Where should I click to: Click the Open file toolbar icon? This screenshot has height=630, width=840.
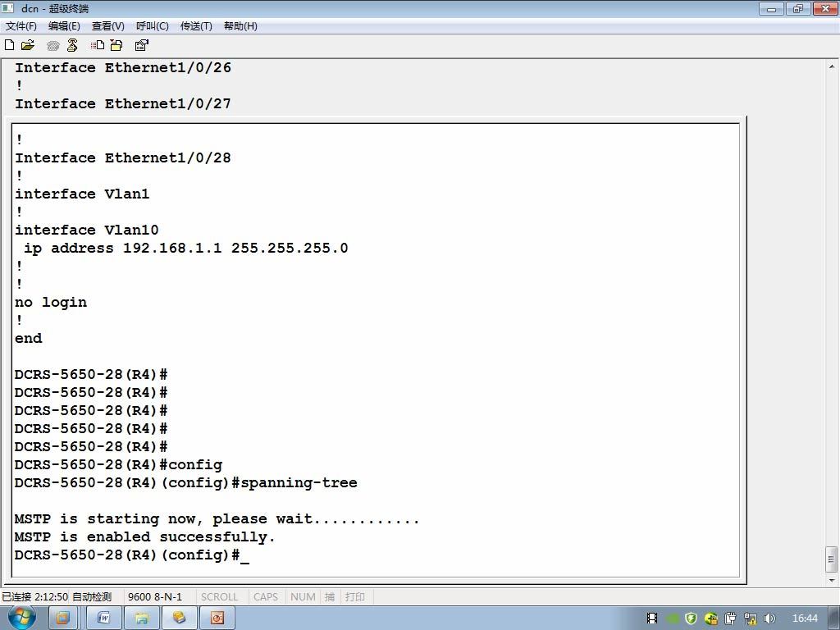point(27,45)
